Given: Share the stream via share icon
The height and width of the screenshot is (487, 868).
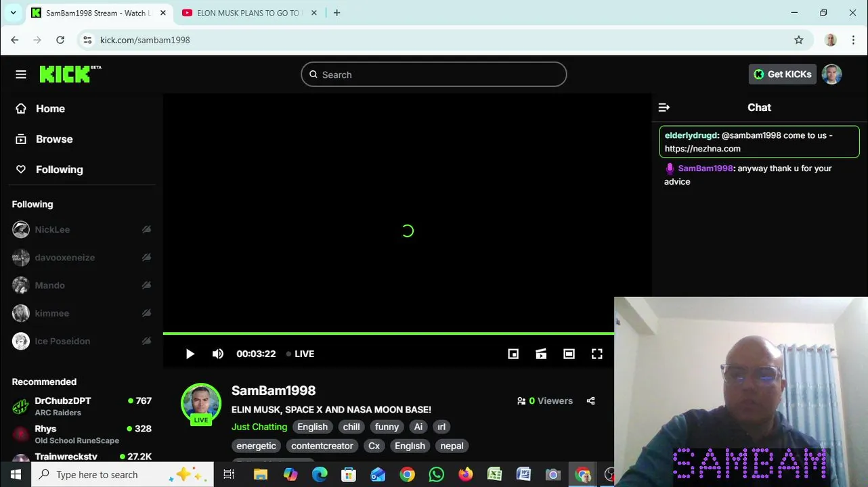Looking at the screenshot, I should tap(590, 401).
